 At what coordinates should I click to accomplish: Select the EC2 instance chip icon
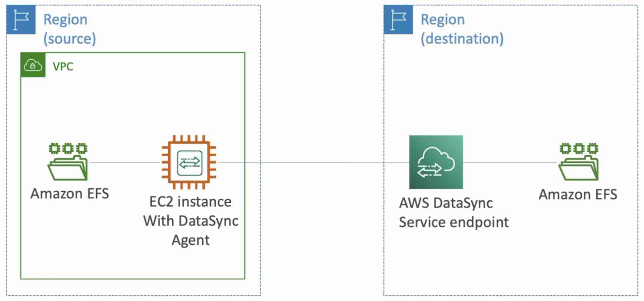click(189, 162)
